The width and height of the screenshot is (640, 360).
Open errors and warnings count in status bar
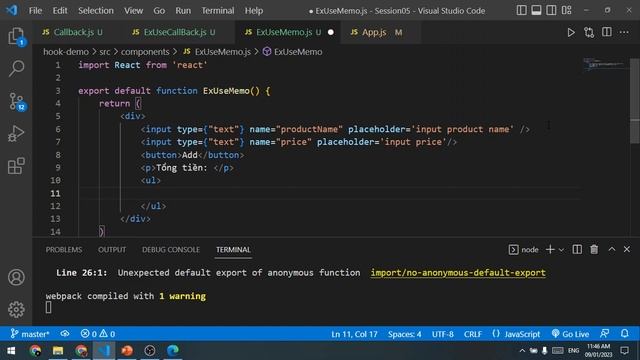[x=98, y=334]
